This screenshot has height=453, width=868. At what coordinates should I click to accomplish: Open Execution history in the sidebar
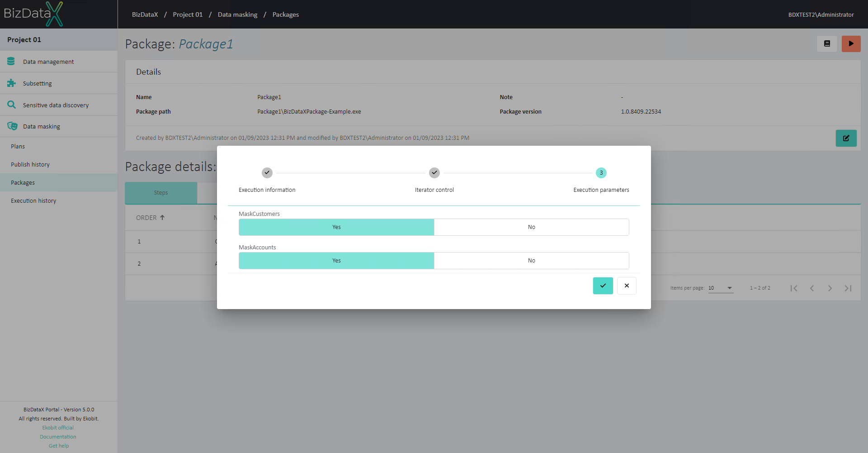tap(59, 201)
